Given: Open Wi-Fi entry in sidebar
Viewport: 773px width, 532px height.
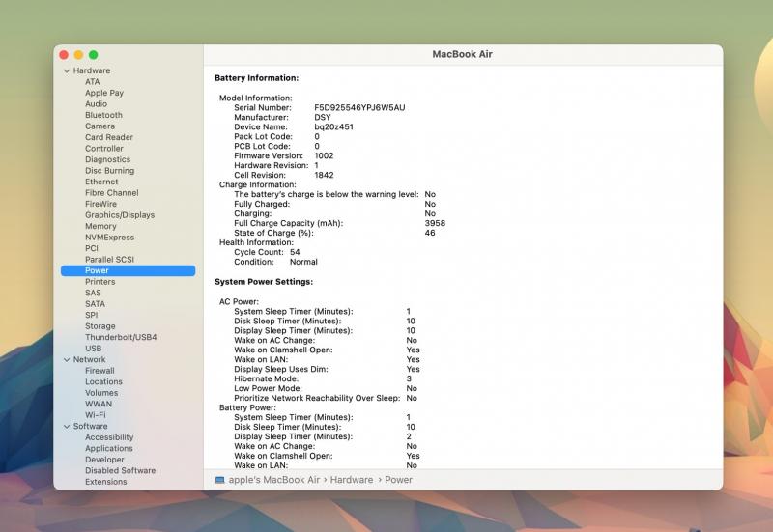Looking at the screenshot, I should [x=95, y=415].
